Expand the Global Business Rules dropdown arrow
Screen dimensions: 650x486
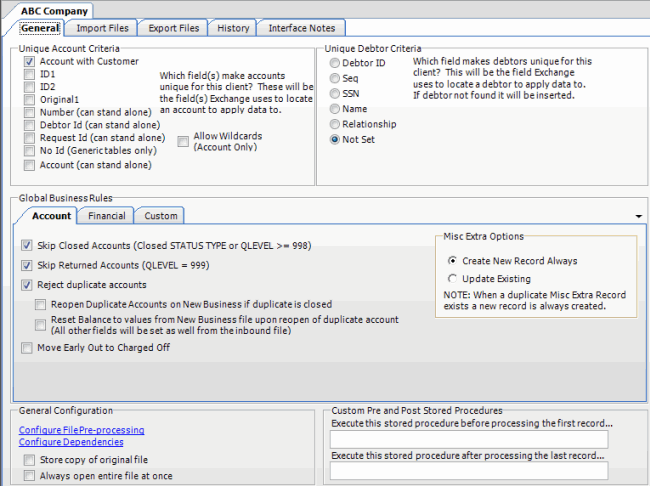tap(637, 216)
